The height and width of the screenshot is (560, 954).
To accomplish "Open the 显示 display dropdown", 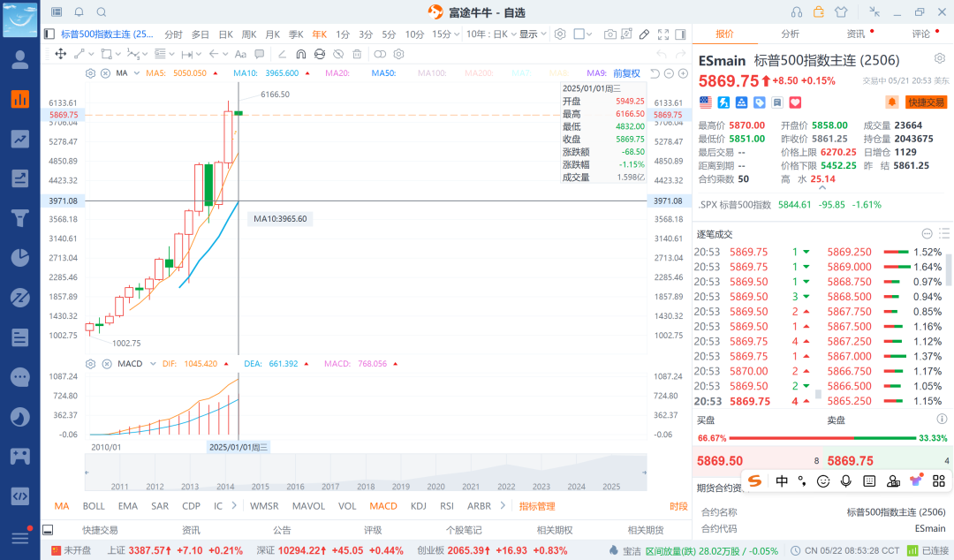I will [x=533, y=34].
